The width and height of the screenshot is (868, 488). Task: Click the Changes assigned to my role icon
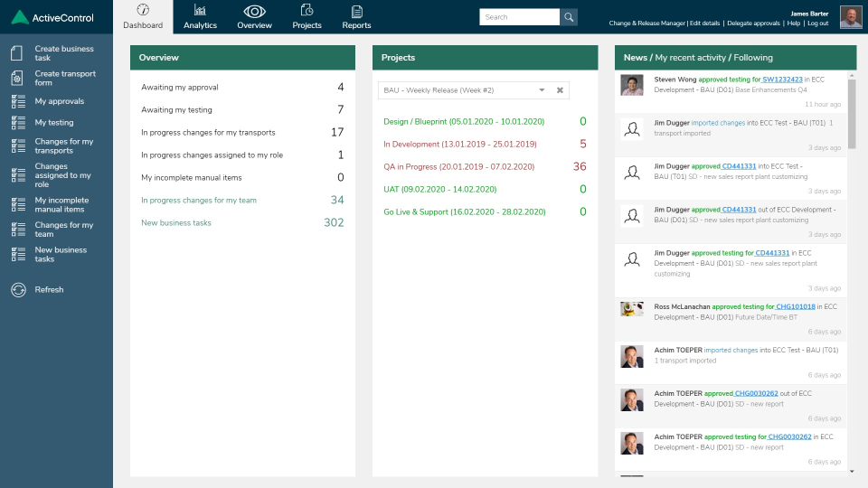[18, 174]
